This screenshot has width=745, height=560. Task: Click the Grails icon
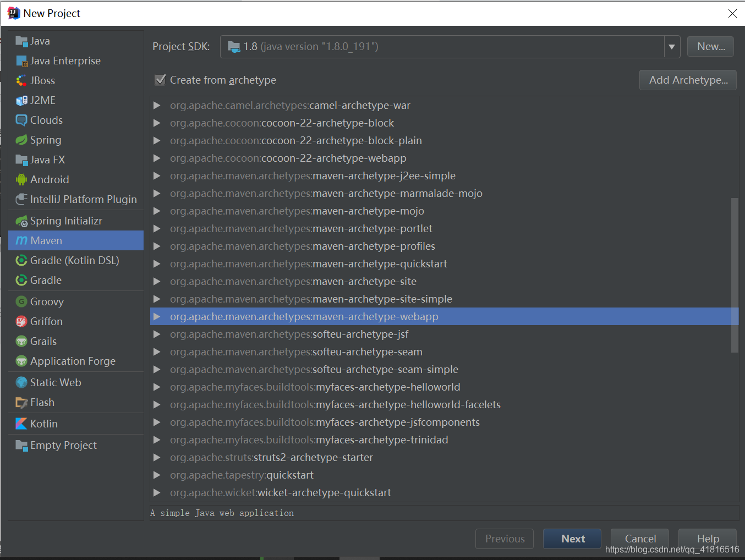(21, 341)
